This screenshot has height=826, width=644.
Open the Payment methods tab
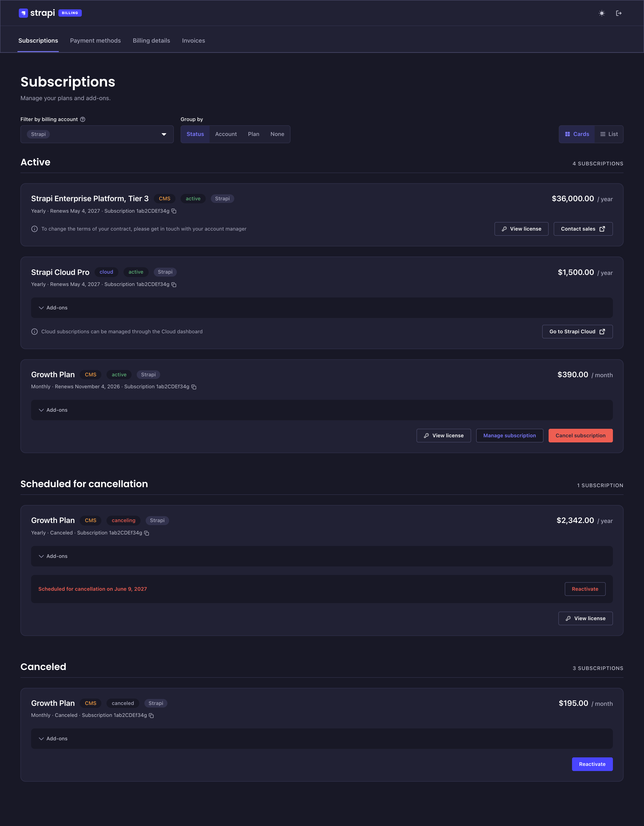pyautogui.click(x=95, y=40)
